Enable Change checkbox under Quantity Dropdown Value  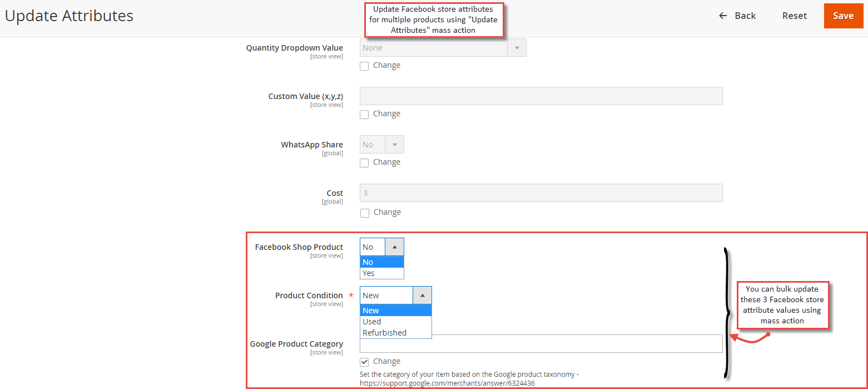coord(364,66)
